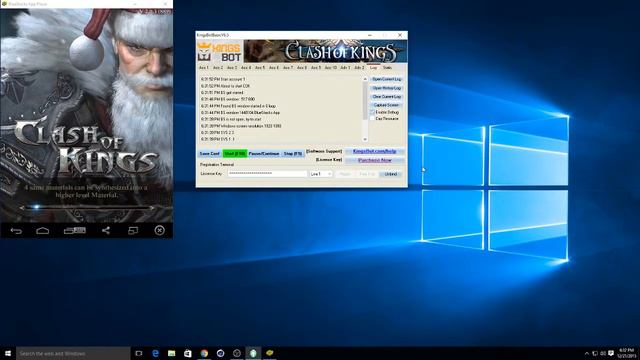Select log line 'Windows screen resolution'
640x360 pixels.
241,126
